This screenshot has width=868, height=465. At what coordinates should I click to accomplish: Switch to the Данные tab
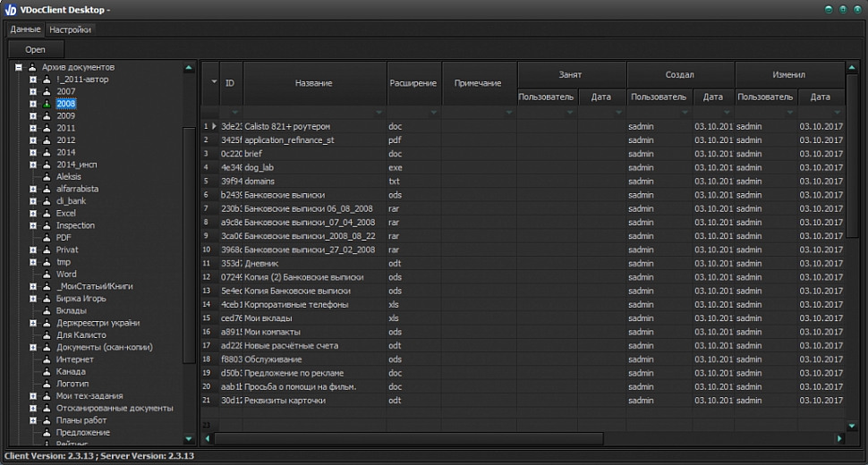pos(25,30)
